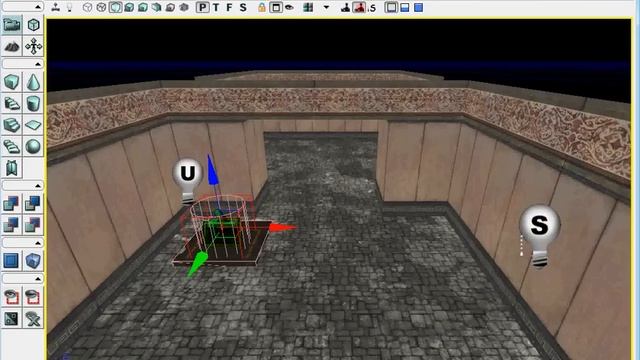This screenshot has width=640, height=360.
Task: Choose the Sphere brush builder
Action: [x=33, y=147]
